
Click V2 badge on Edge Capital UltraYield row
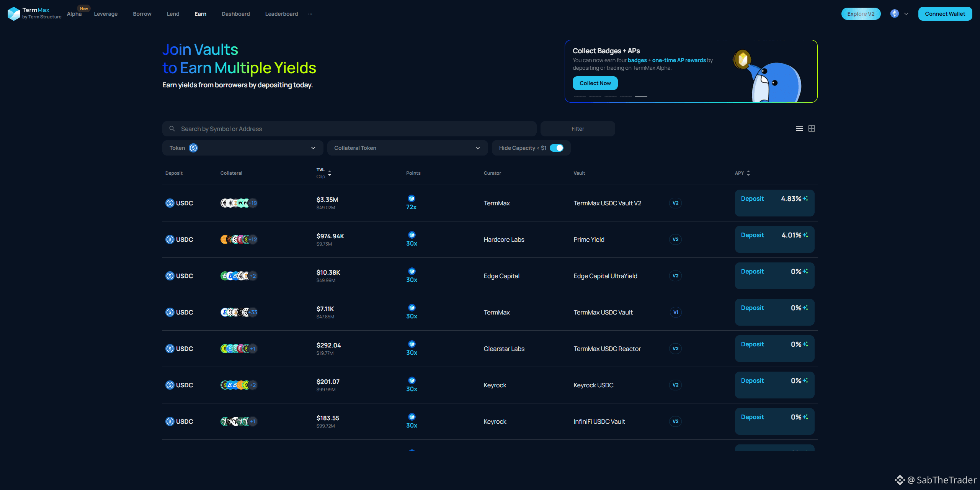pos(675,276)
